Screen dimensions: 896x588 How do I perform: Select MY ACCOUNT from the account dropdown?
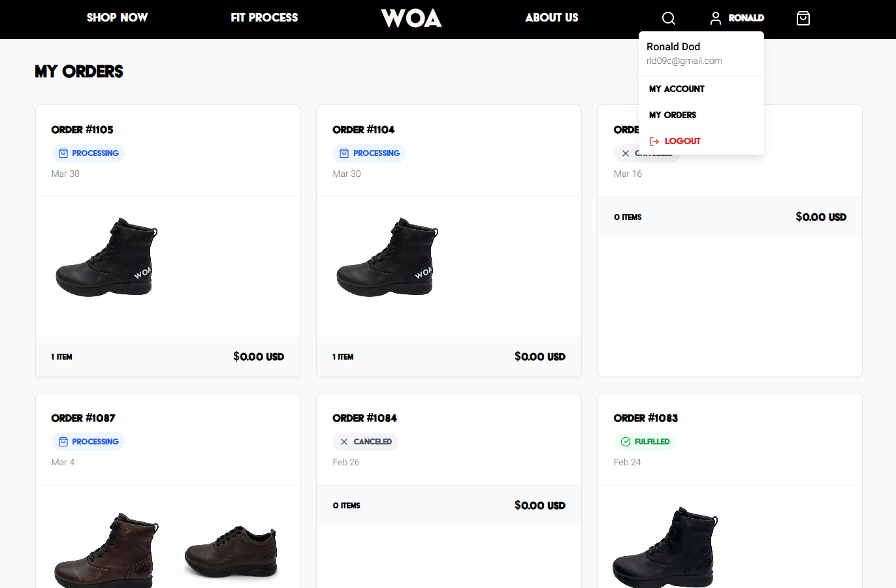point(677,89)
